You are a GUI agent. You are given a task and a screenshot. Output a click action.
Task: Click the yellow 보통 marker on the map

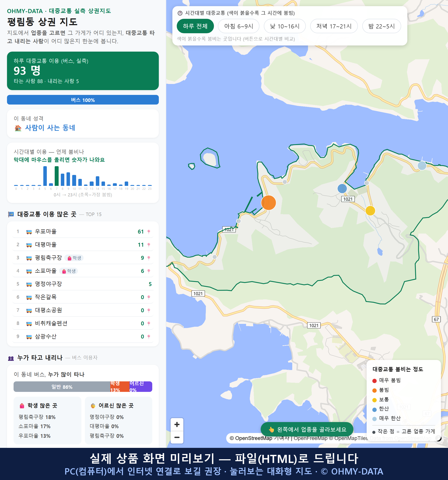coord(370,211)
